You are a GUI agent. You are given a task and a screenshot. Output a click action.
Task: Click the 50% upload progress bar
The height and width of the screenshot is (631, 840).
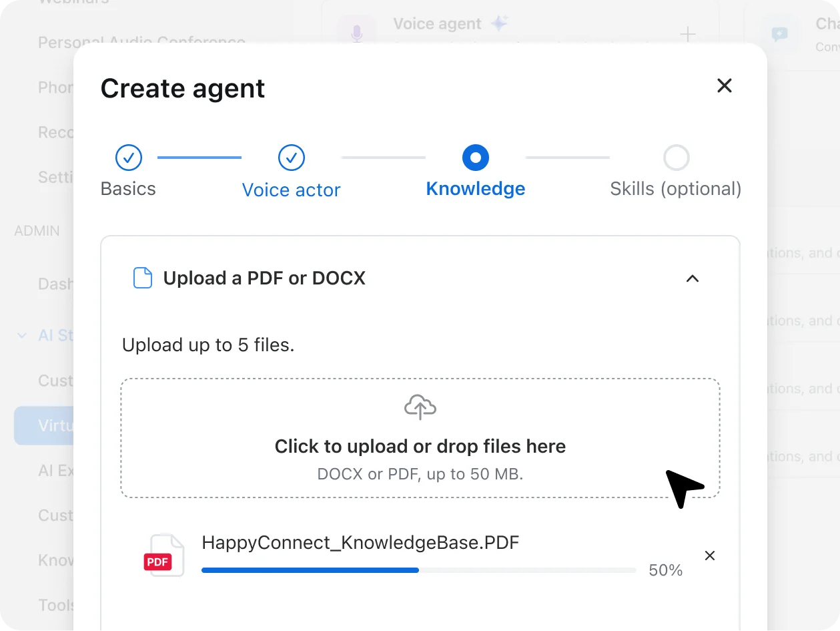(x=418, y=570)
